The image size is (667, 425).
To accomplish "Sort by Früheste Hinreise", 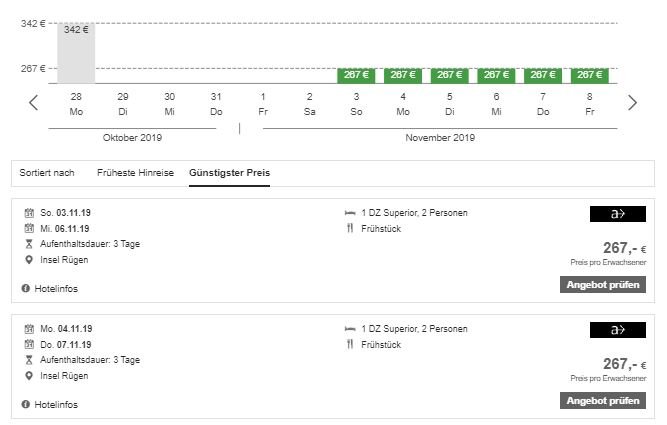I will coord(135,173).
